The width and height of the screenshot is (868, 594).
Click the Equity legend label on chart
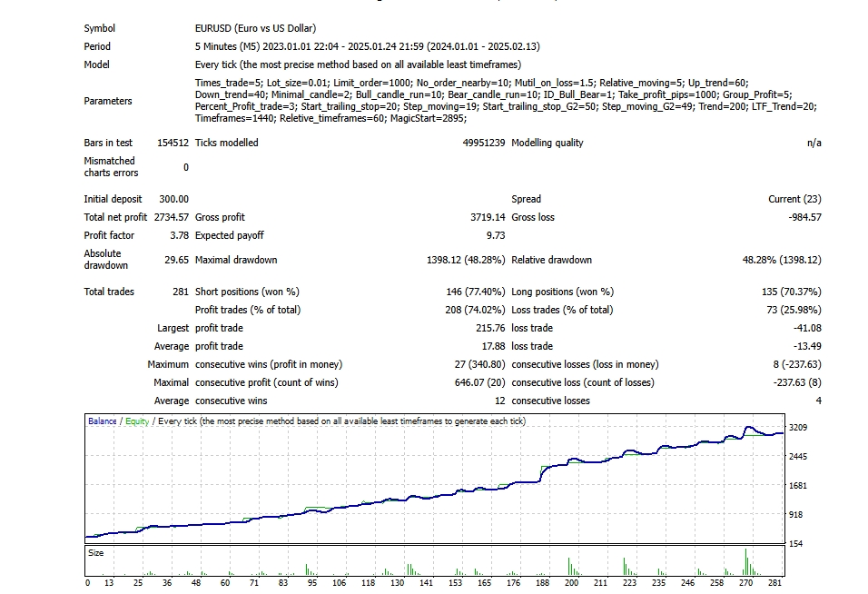137,421
